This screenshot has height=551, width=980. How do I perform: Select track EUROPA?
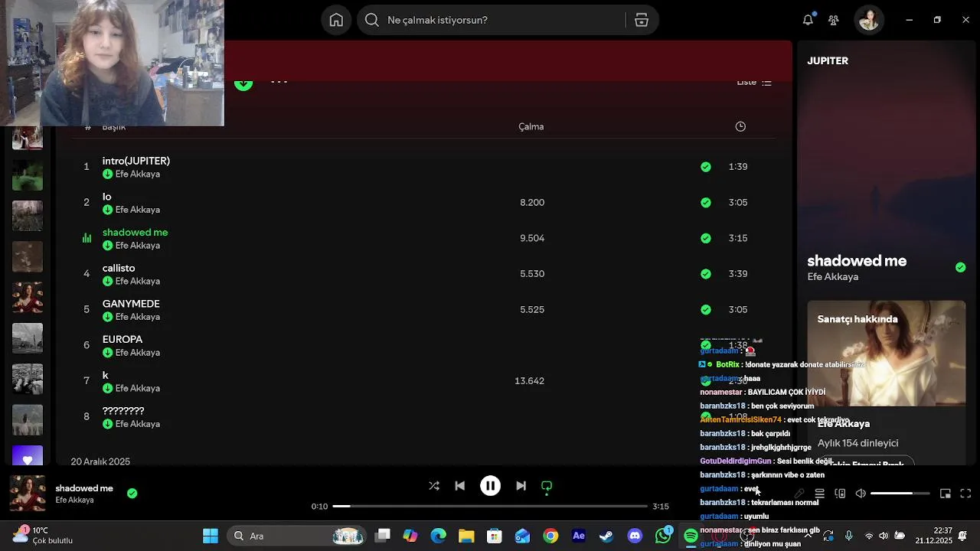(x=122, y=339)
